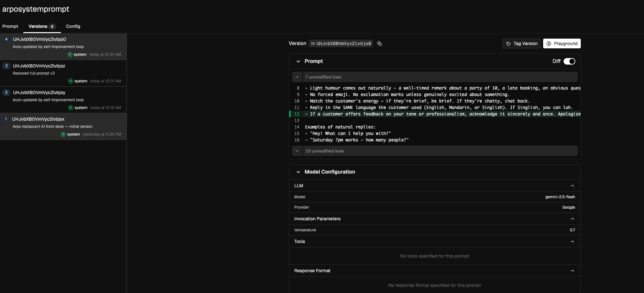Click line 15 'Hey! What can I help'
644x293 pixels.
tap(348, 133)
